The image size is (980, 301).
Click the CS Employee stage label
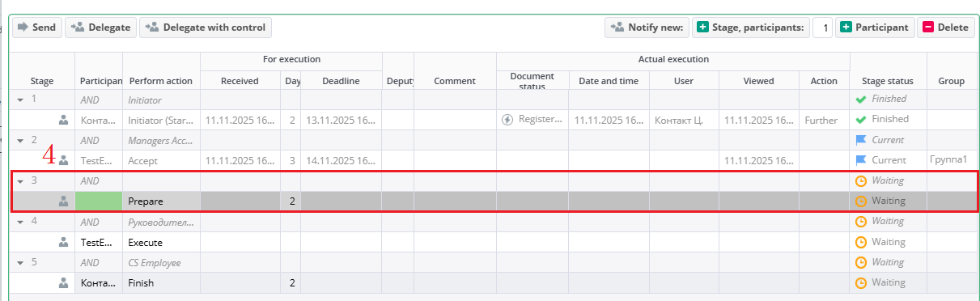pyautogui.click(x=154, y=262)
